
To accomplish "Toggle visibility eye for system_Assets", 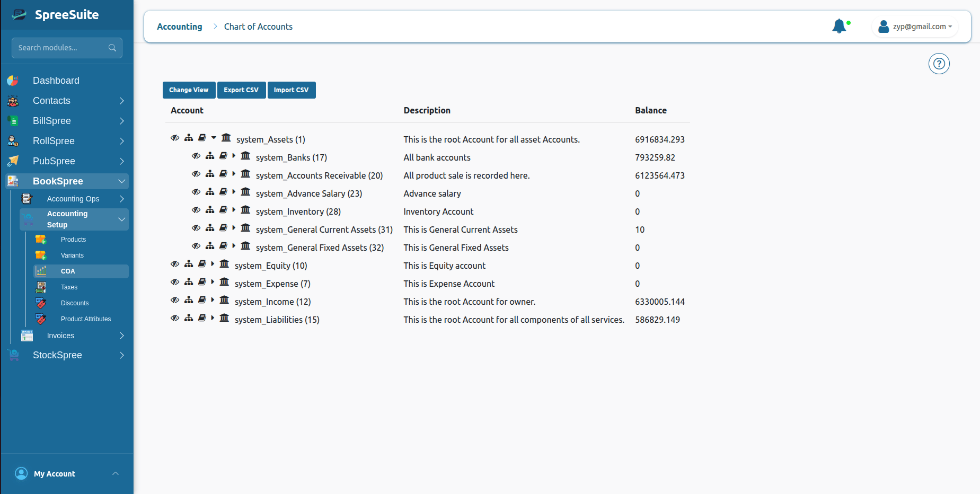I will click(x=175, y=138).
